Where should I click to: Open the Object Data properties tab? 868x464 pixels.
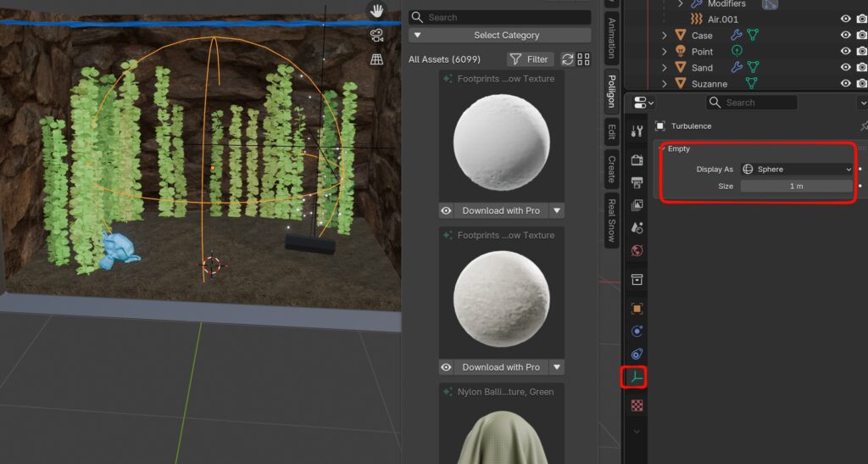(637, 377)
